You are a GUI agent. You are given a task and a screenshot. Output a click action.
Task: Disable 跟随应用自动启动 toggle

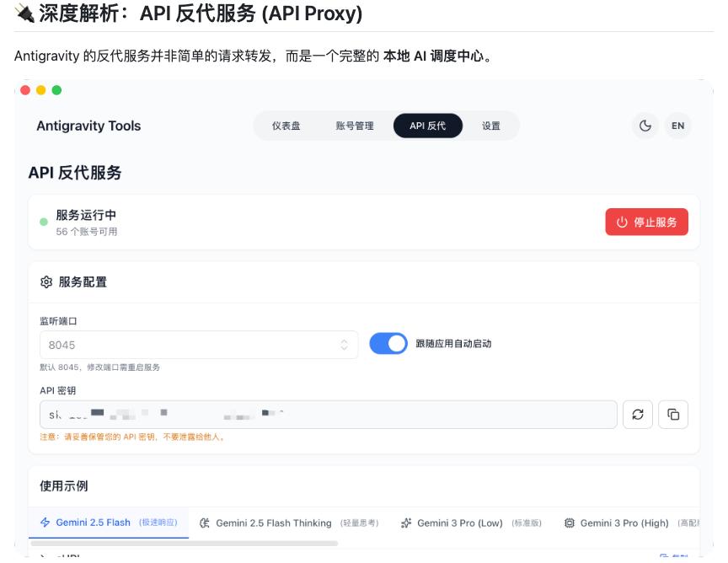(x=388, y=343)
